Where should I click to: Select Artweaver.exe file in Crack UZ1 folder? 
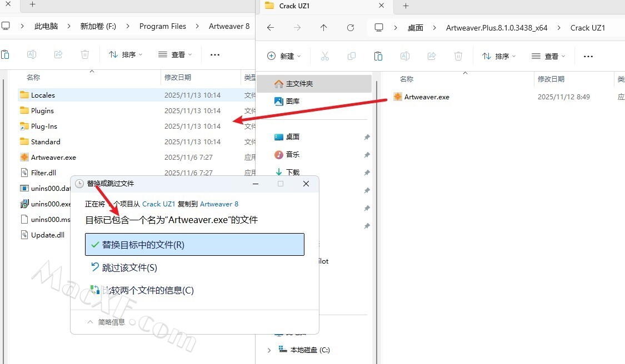426,97
